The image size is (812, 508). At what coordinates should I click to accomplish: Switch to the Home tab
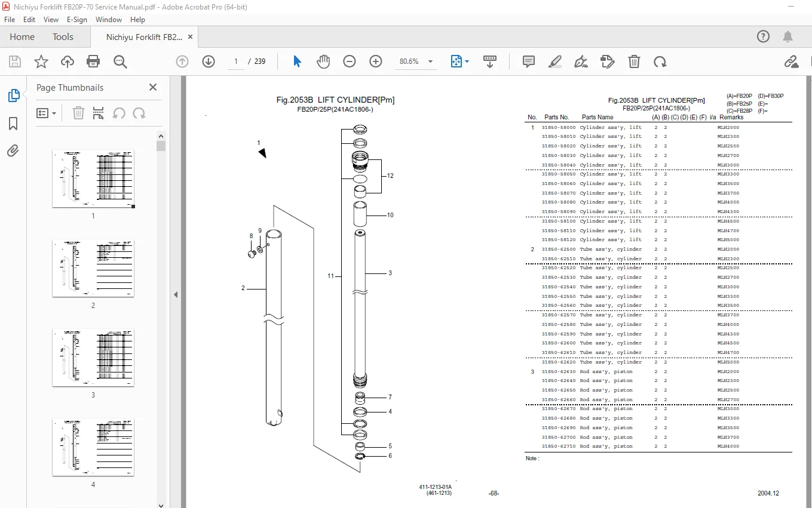(x=22, y=37)
